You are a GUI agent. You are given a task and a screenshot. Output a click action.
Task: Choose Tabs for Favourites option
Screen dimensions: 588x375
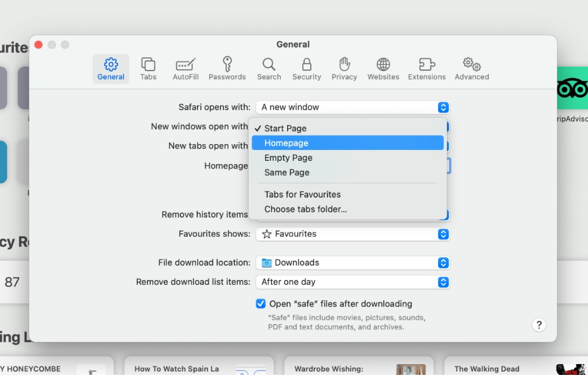(347, 195)
